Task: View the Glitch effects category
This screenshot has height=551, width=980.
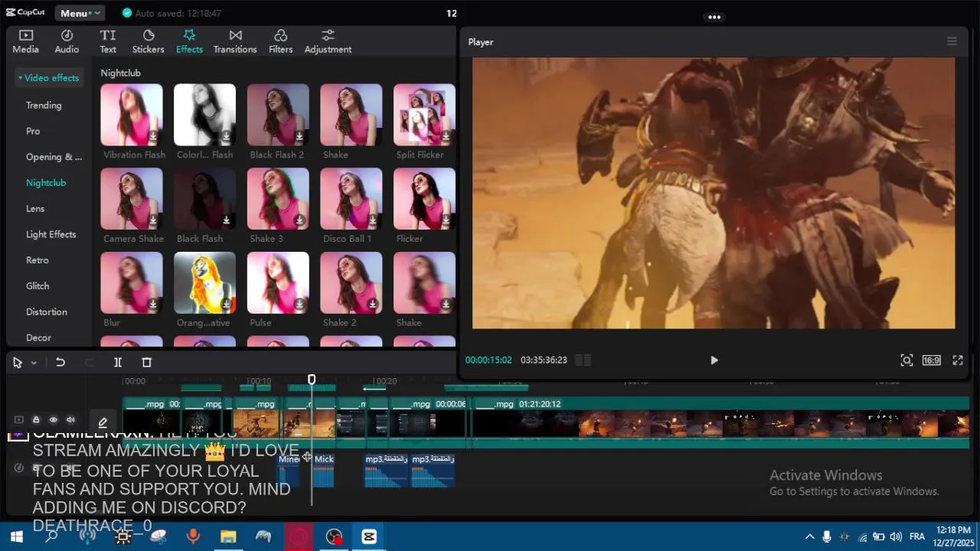Action: [38, 286]
